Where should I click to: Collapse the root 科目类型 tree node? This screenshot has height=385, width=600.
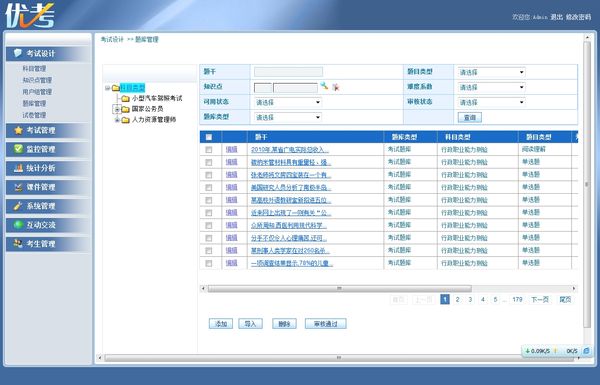pyautogui.click(x=108, y=88)
